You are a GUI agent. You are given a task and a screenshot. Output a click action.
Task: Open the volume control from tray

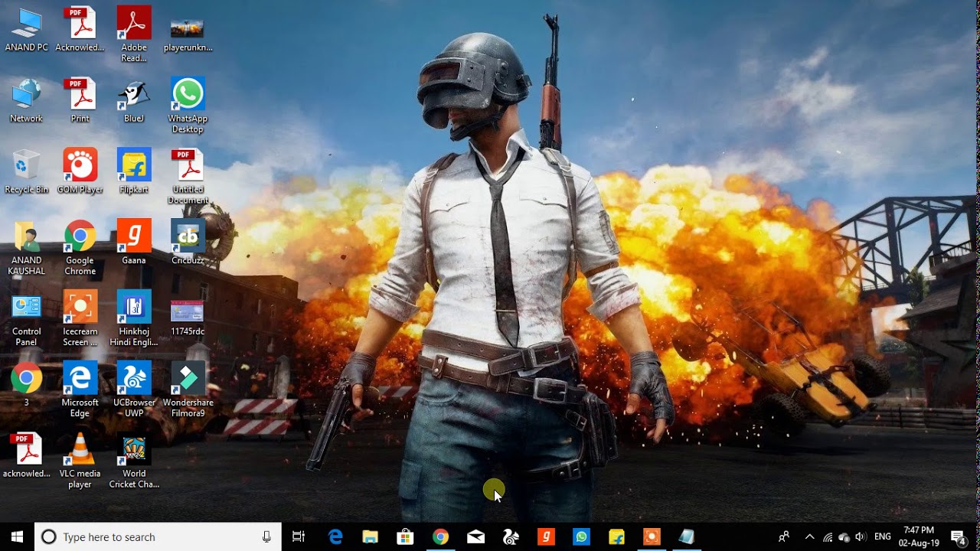[861, 537]
